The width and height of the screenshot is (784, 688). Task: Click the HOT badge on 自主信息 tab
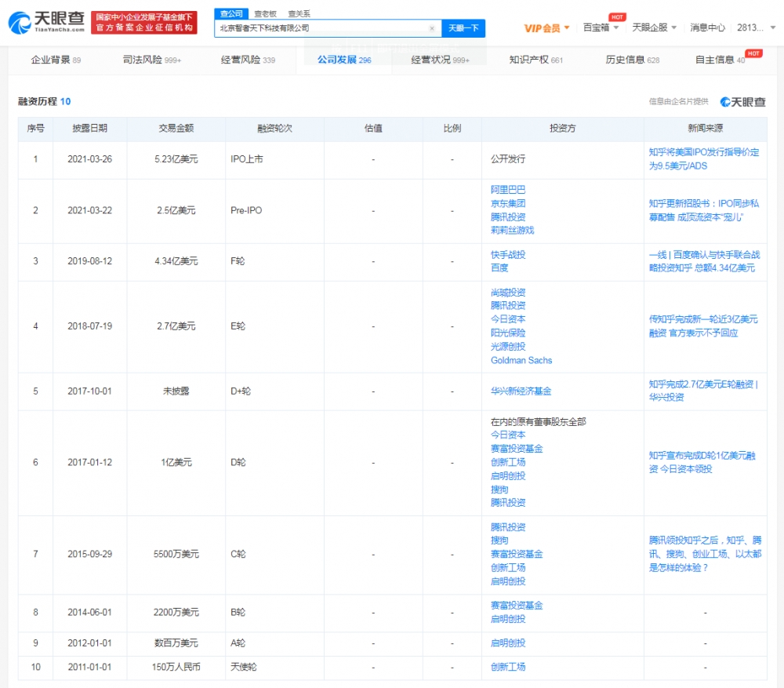753,53
